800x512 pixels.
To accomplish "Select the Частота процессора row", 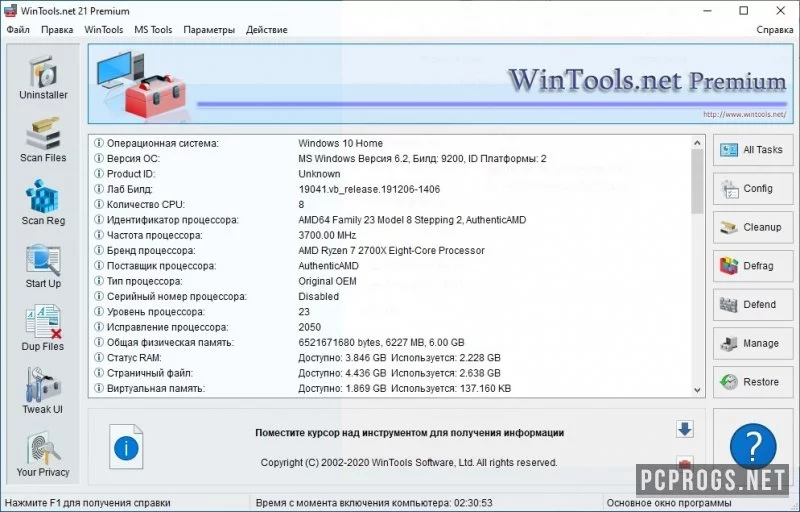I will (390, 235).
